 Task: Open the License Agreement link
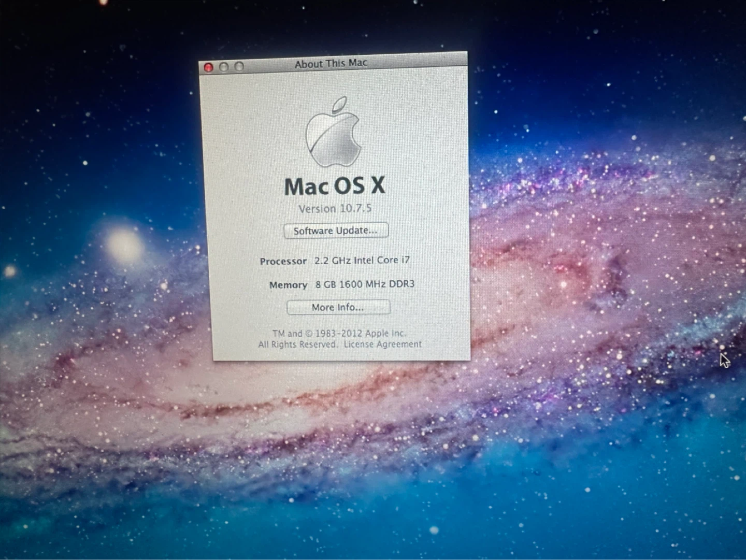383,344
